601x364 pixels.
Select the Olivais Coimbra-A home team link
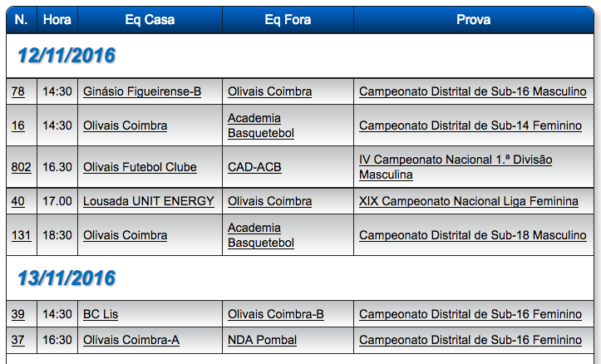(x=131, y=340)
